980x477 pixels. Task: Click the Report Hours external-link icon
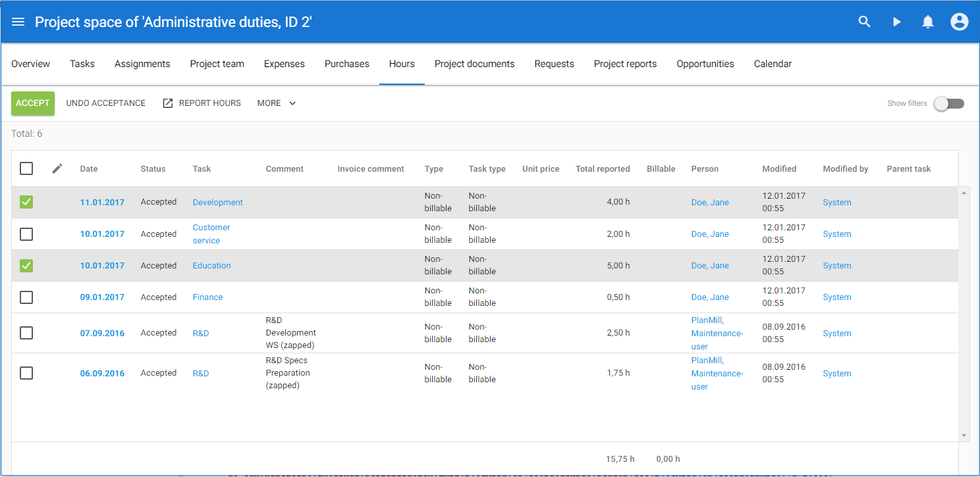(x=167, y=103)
